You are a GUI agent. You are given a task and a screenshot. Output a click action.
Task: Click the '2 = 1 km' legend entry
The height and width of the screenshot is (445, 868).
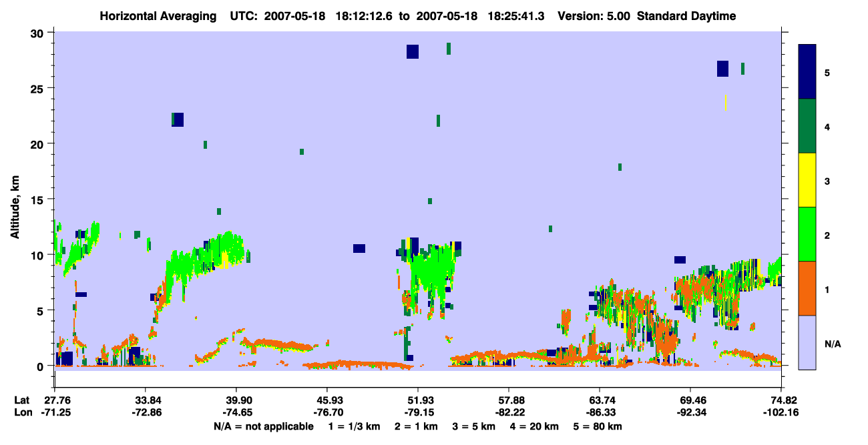pyautogui.click(x=416, y=426)
